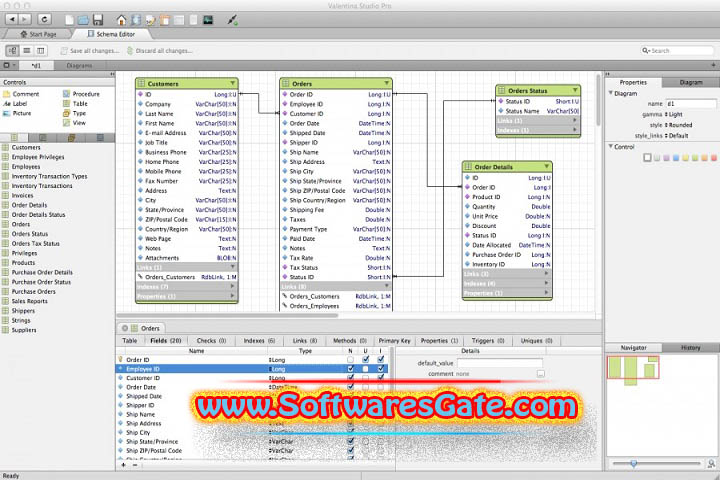Image resolution: width=720 pixels, height=480 pixels.
Task: Select the Type control
Action: [74, 113]
